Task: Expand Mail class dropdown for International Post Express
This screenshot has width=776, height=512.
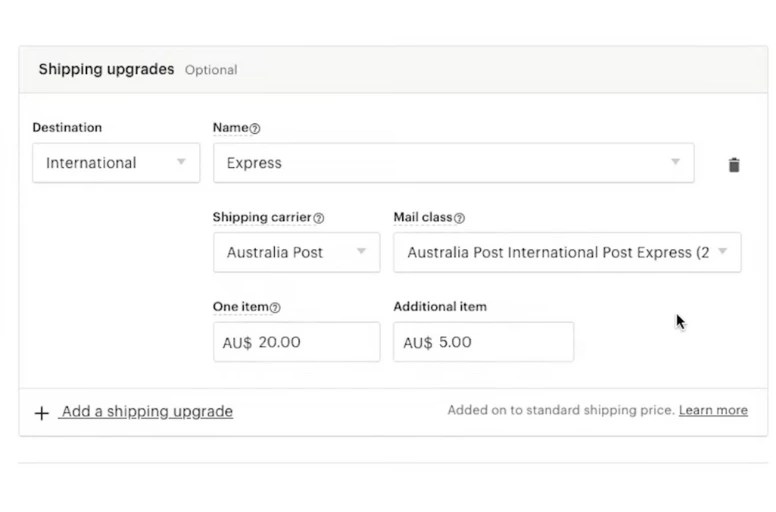Action: [567, 252]
